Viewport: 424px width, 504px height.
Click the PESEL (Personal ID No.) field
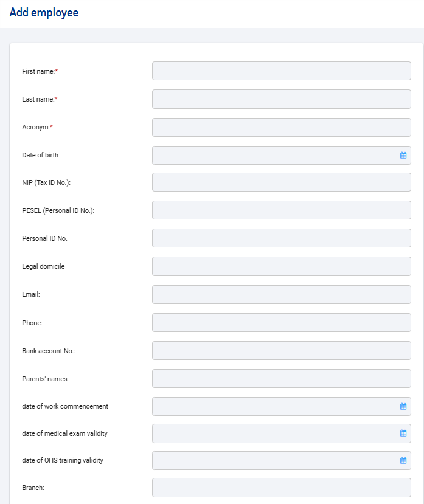(282, 210)
